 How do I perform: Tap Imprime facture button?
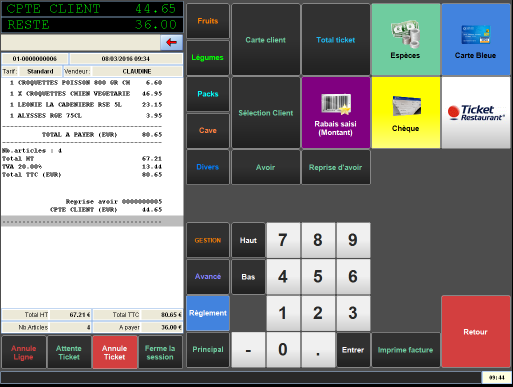click(x=406, y=350)
